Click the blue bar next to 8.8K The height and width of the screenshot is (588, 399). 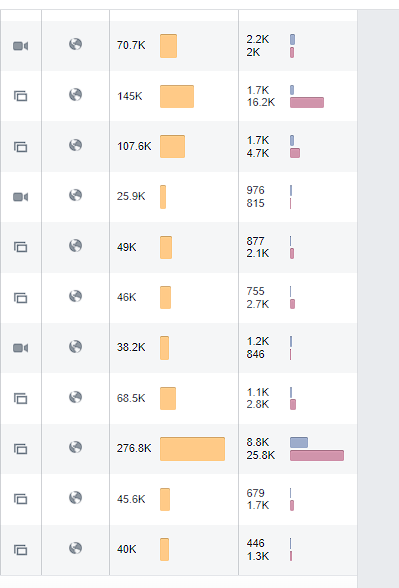click(x=299, y=442)
